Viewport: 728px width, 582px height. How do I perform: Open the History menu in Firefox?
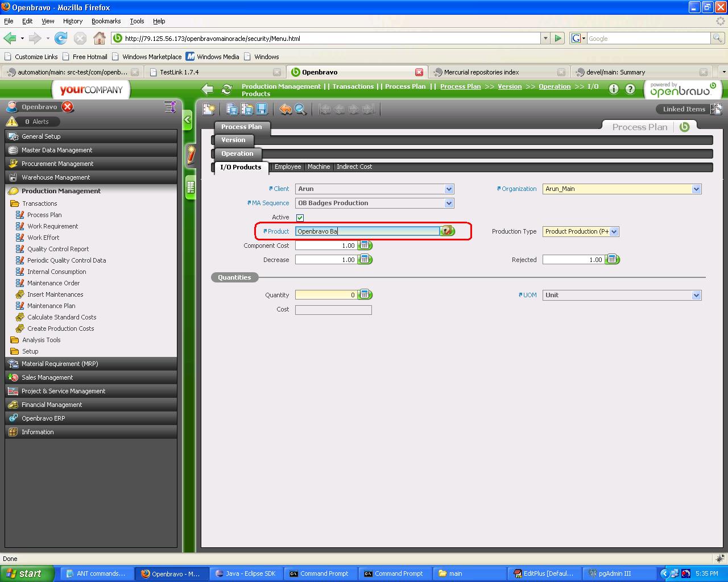[x=73, y=21]
